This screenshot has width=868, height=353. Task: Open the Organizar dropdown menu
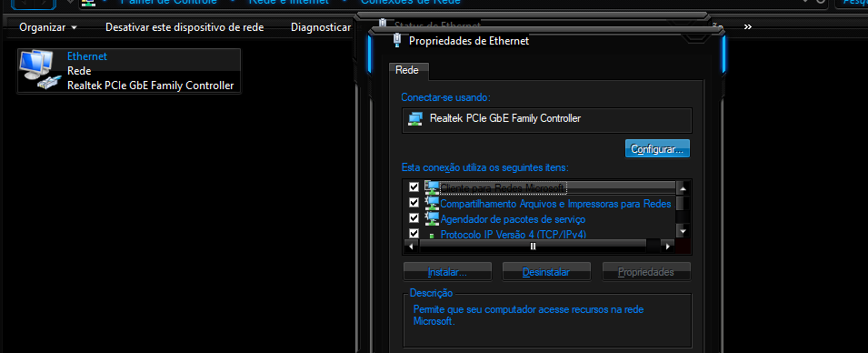click(48, 27)
